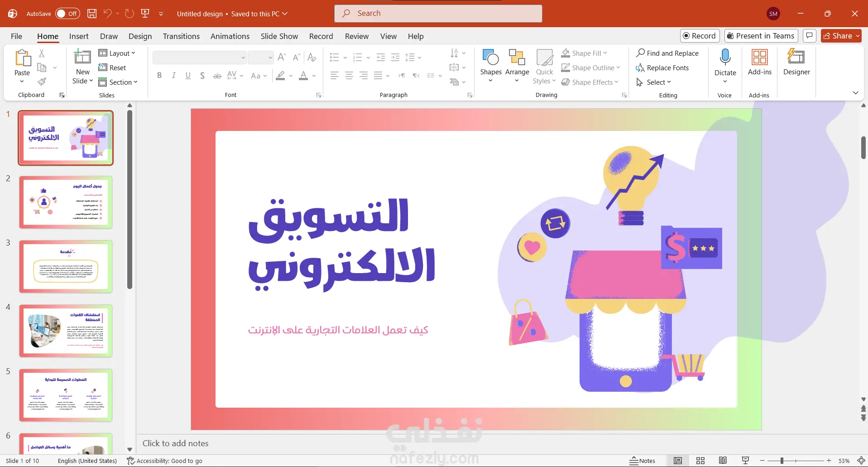Increase list indent level
Screen dimensions: 868x467
395,58
